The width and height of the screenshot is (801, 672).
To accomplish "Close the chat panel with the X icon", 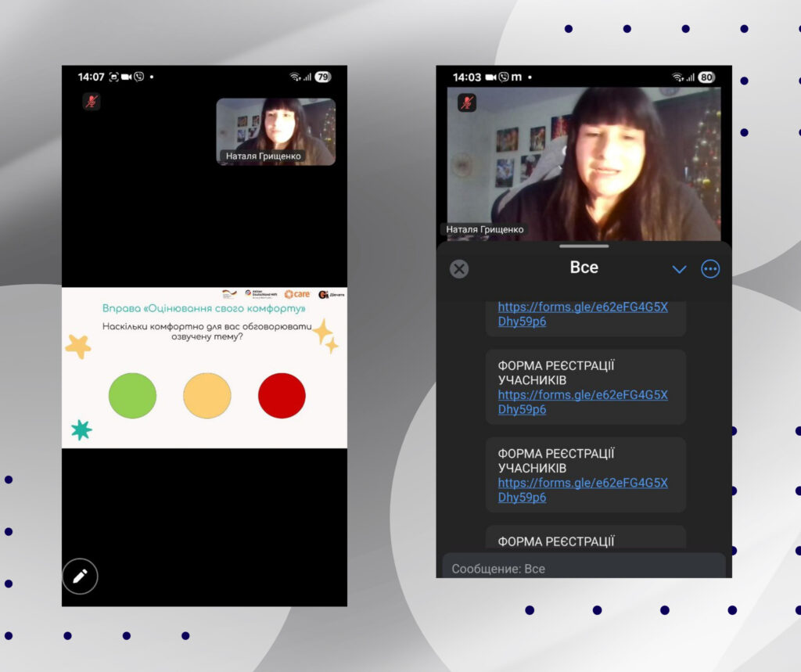I will coord(459,269).
